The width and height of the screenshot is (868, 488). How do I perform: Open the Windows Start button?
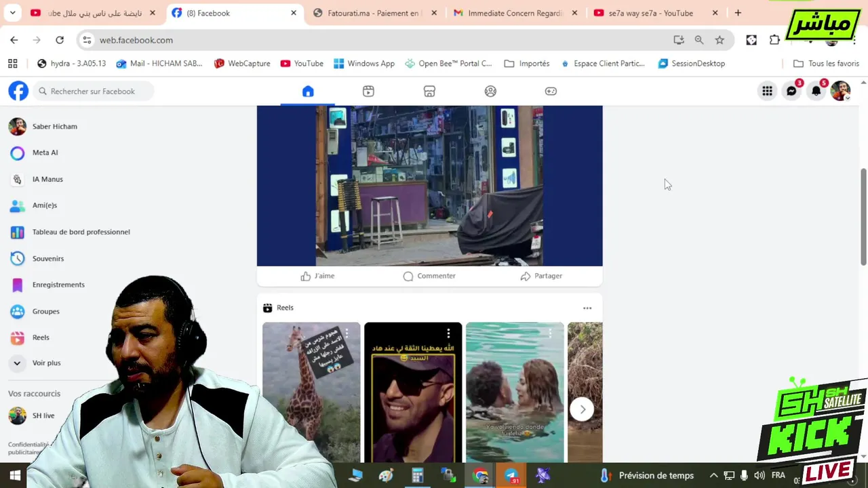pyautogui.click(x=15, y=475)
